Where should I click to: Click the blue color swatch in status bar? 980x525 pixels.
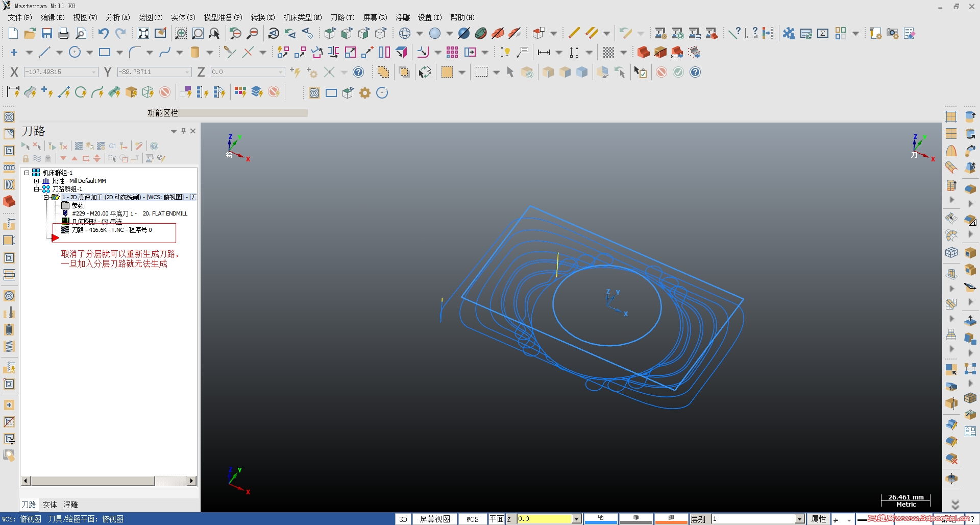tap(601, 519)
